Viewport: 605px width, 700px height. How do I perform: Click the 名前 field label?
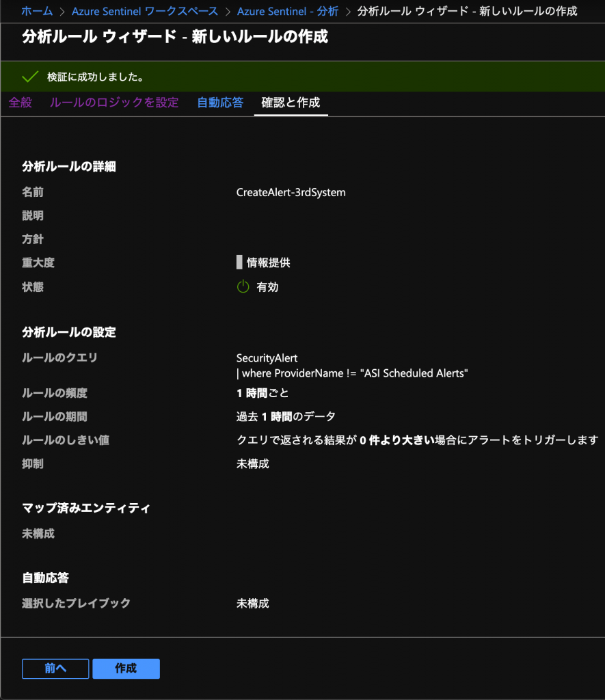33,192
